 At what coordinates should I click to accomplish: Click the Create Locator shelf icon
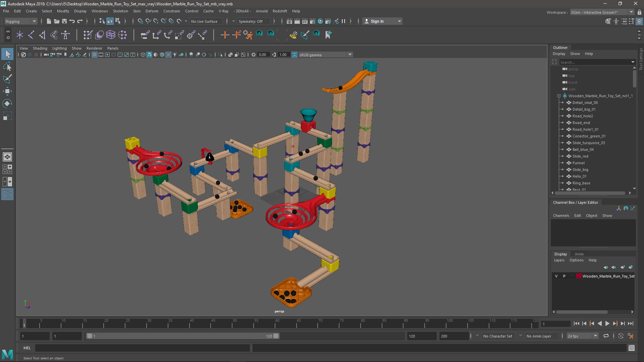coord(20,35)
